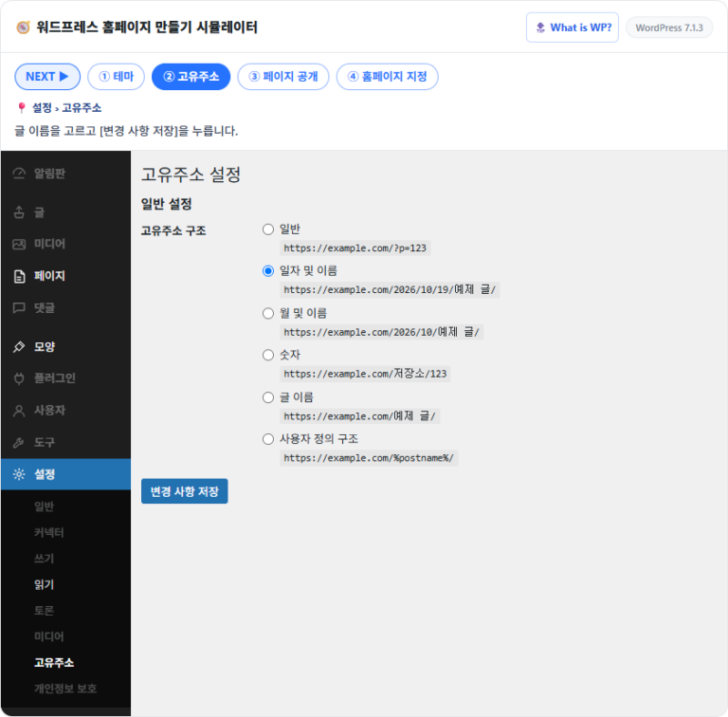Click the simulator logo icon in header
Viewport: 728px width, 717px height.
click(x=23, y=28)
